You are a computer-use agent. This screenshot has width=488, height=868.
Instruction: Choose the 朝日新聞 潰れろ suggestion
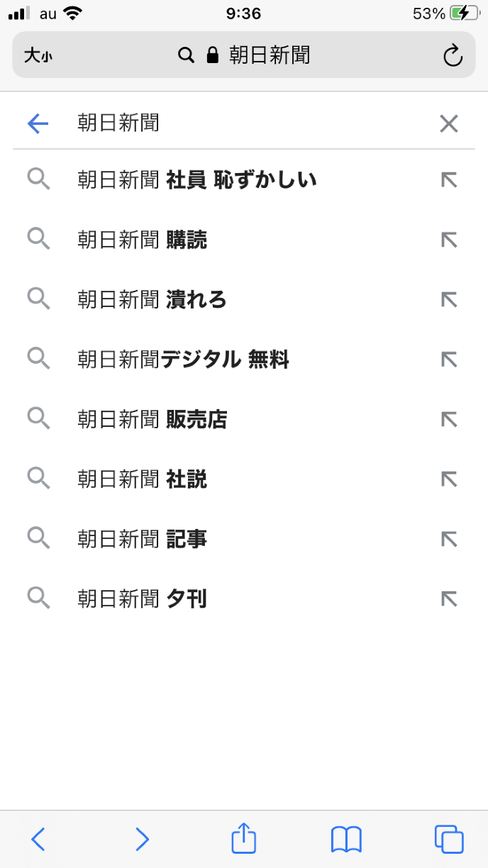(152, 300)
